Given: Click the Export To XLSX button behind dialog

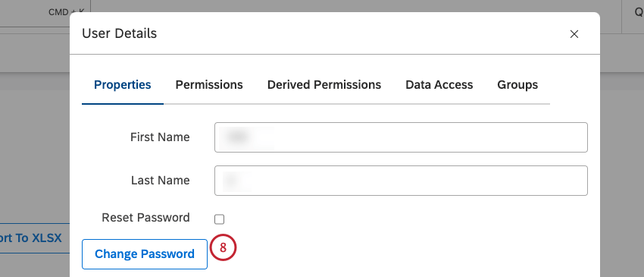Looking at the screenshot, I should coord(31,238).
